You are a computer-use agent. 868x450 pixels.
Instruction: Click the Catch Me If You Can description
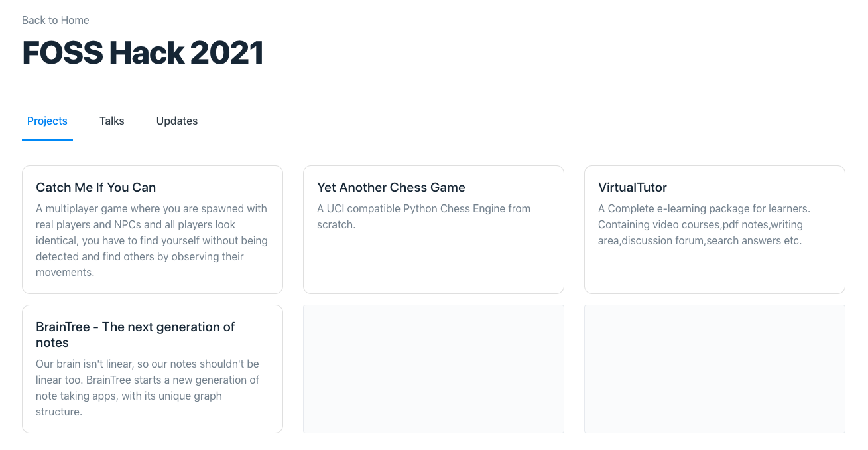click(x=152, y=240)
